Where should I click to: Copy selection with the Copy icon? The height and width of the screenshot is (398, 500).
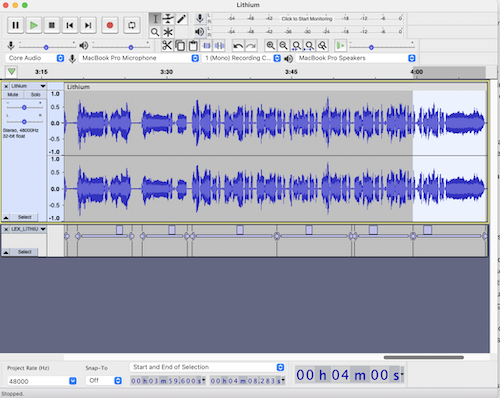[x=180, y=45]
